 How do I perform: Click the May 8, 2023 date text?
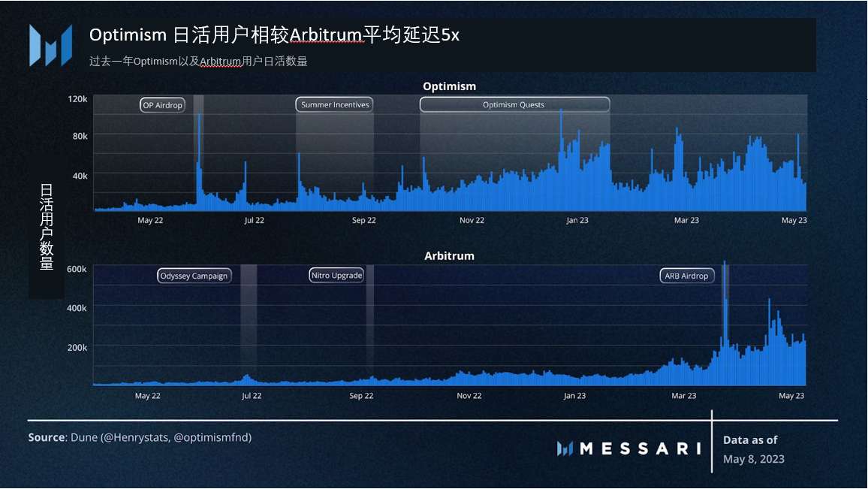point(754,458)
